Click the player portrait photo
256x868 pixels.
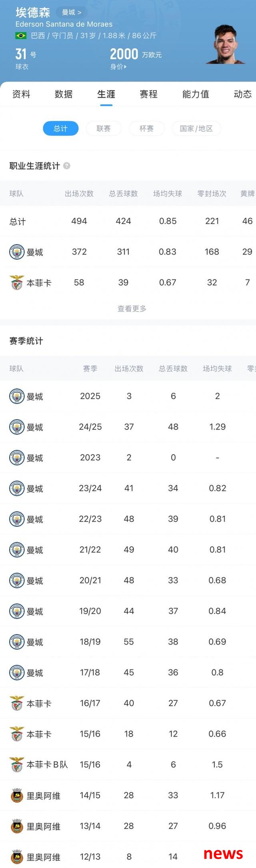226,44
